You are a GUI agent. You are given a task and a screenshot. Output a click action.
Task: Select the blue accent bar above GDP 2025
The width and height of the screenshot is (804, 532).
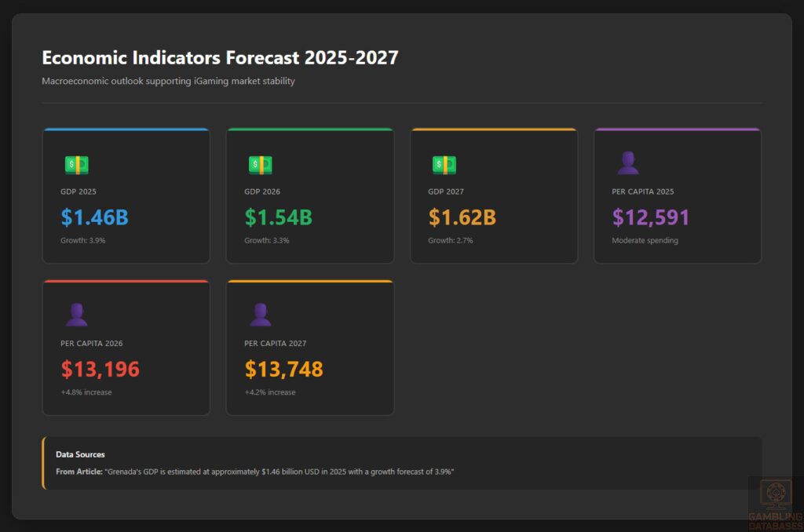[x=126, y=128]
